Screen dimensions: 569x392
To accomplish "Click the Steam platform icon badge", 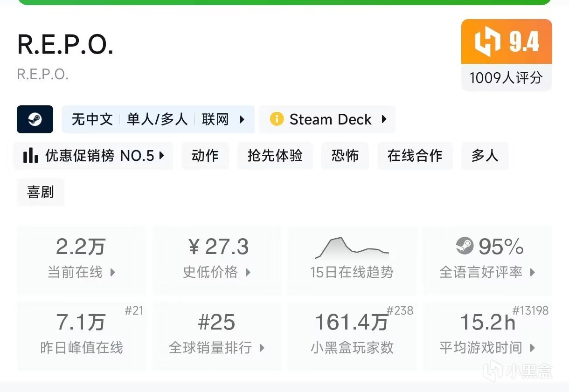I will pos(35,119).
